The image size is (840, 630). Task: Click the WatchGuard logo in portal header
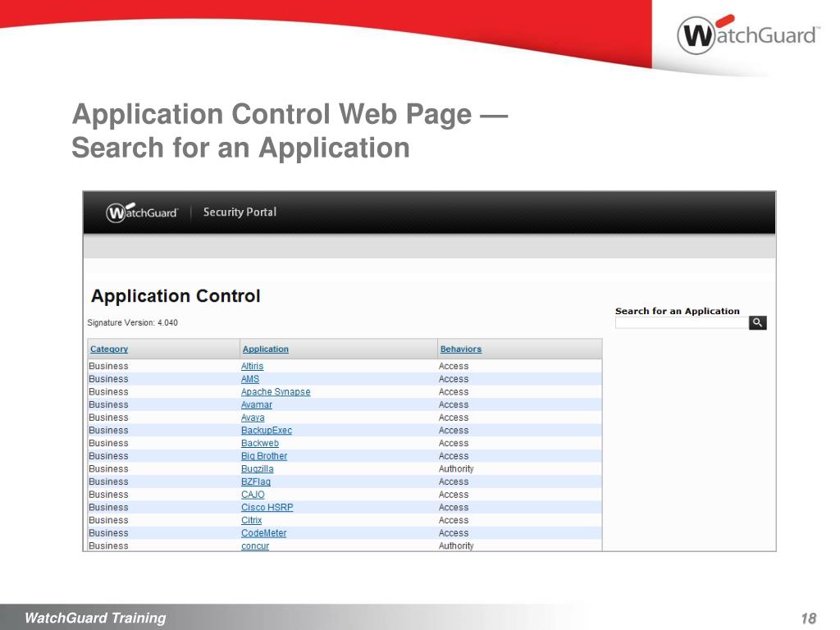pos(142,212)
